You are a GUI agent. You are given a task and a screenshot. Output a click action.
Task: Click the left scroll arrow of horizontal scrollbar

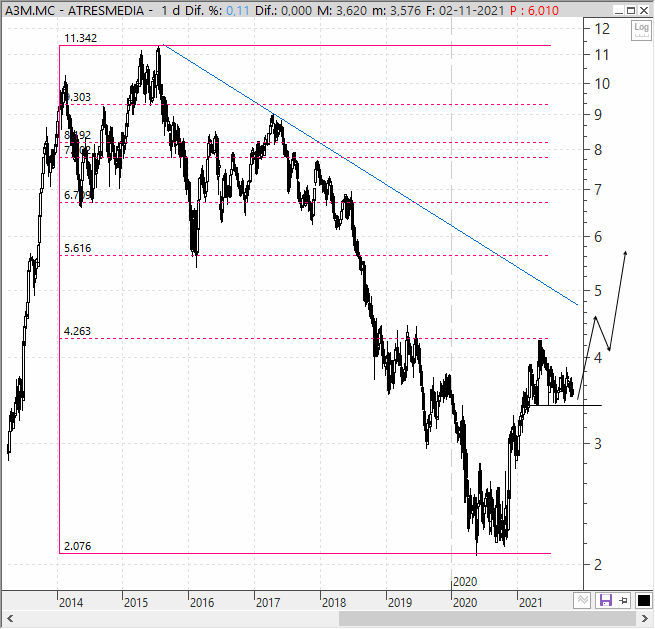[10, 619]
